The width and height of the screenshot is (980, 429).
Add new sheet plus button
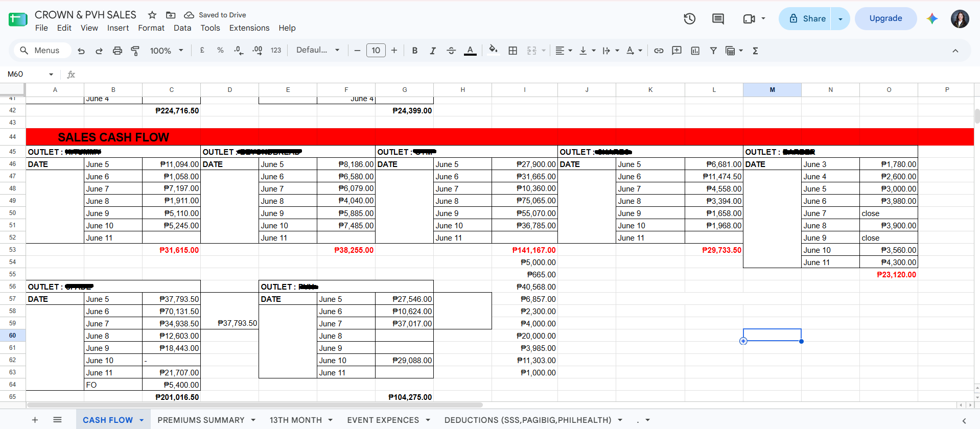pos(35,420)
